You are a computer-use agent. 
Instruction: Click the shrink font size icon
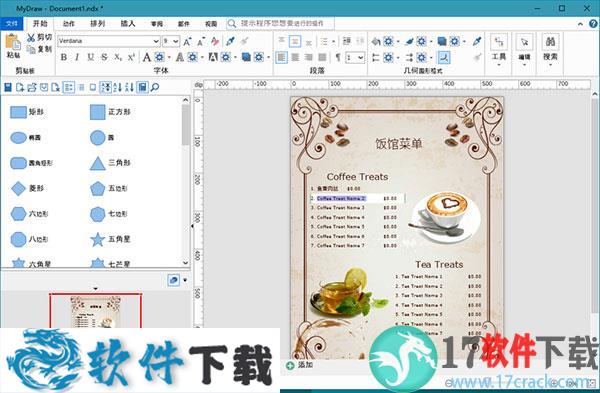coord(201,41)
